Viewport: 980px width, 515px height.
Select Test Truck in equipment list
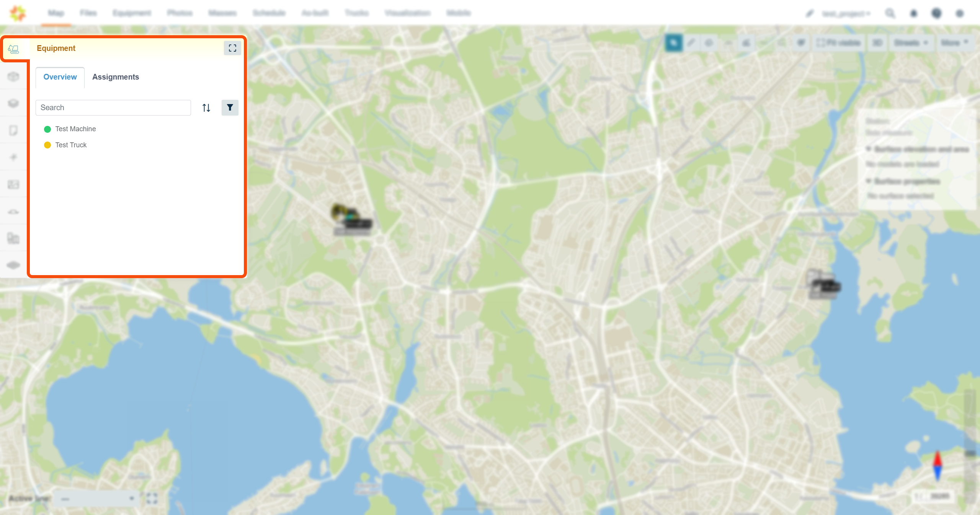(x=71, y=145)
